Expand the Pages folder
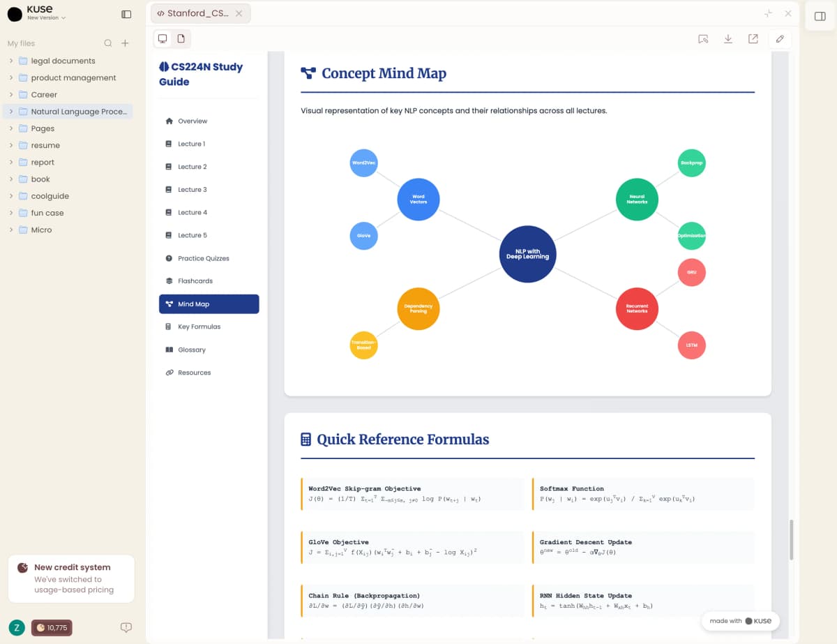 click(x=11, y=128)
